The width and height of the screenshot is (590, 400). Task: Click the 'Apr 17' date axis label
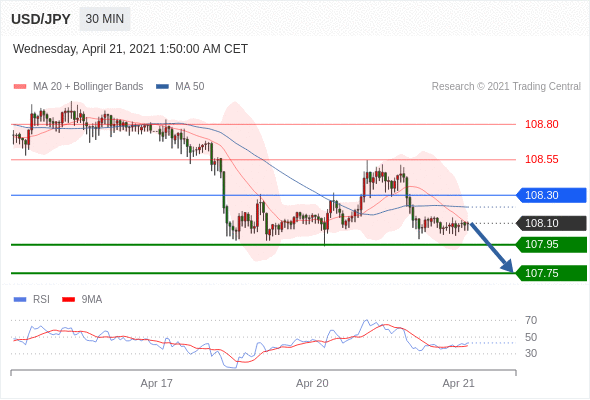coord(157,383)
